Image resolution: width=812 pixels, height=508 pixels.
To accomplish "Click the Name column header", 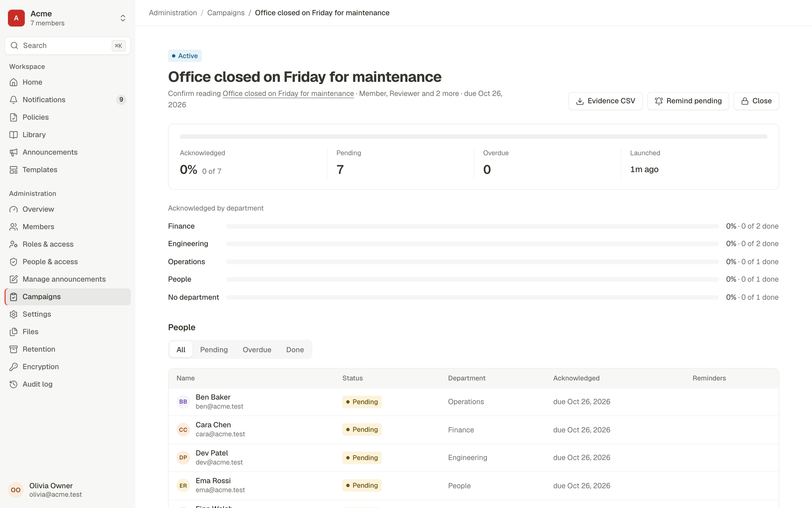I will 186,378.
